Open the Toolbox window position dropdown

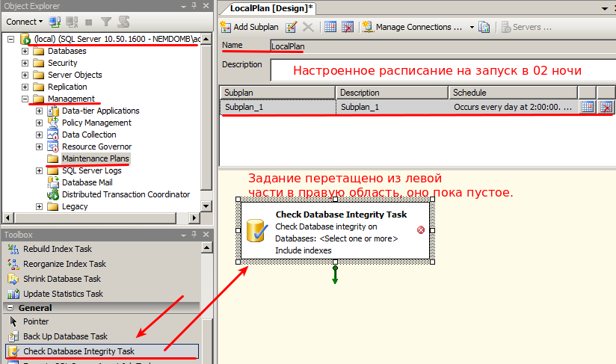[183, 235]
